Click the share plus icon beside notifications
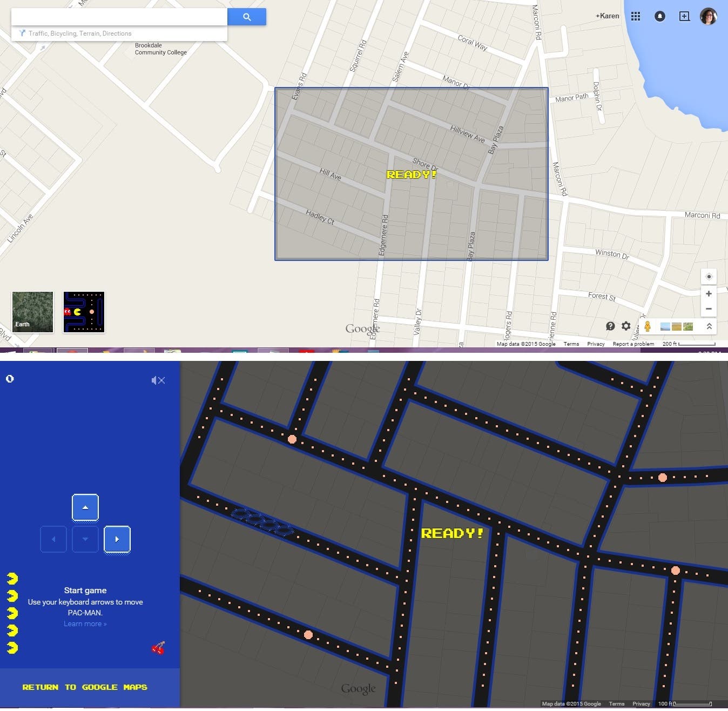 point(684,16)
